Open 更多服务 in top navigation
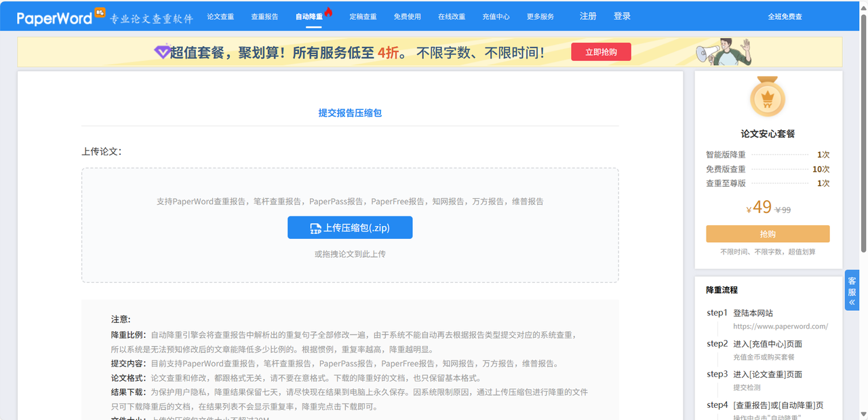Viewport: 868px width, 420px height. 540,16
